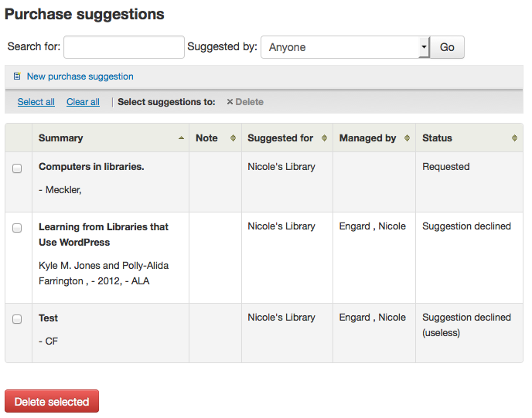Click the grayed-out Delete x icon in toolbar
Viewport: 532px width, 418px height.
pyautogui.click(x=230, y=102)
